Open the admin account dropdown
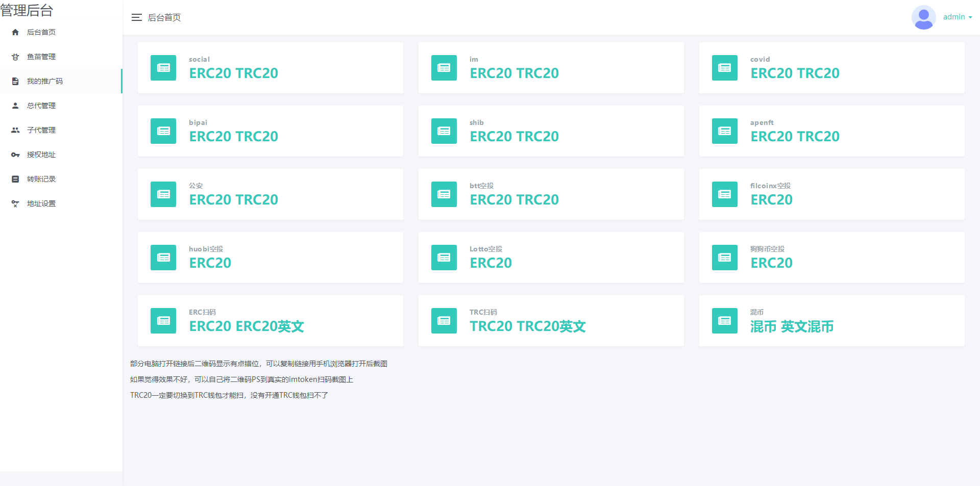The width and height of the screenshot is (980, 486). point(958,17)
